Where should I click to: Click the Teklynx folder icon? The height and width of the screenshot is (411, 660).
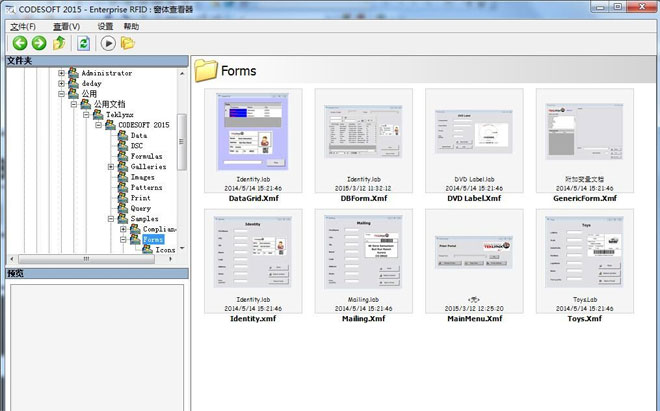(x=98, y=115)
